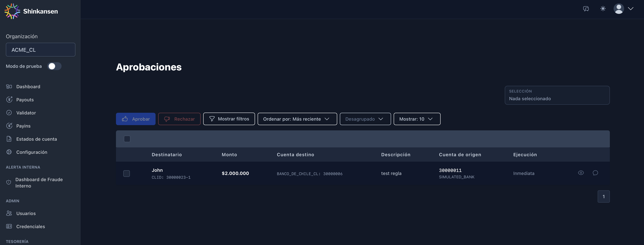This screenshot has height=245, width=644.
Task: Open the Ordenar por: Más reciente dropdown
Action: (x=297, y=119)
